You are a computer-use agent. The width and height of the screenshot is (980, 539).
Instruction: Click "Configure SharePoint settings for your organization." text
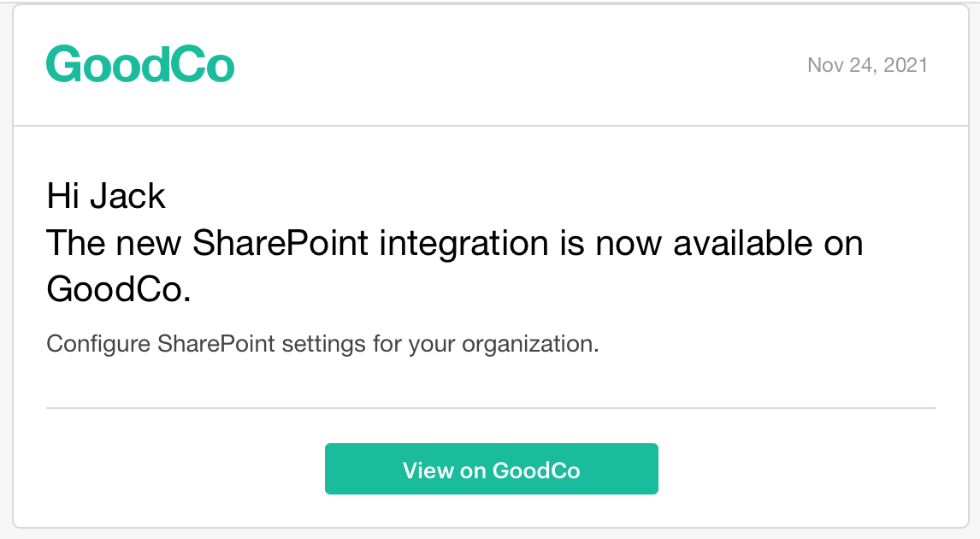tap(322, 344)
